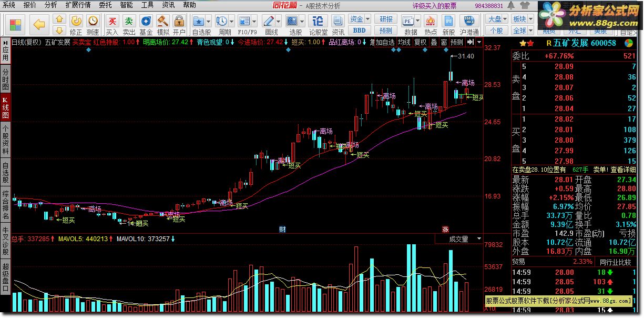Click the pie chart icon beside 600058
Image resolution: width=644 pixels, height=318 pixels.
[628, 43]
